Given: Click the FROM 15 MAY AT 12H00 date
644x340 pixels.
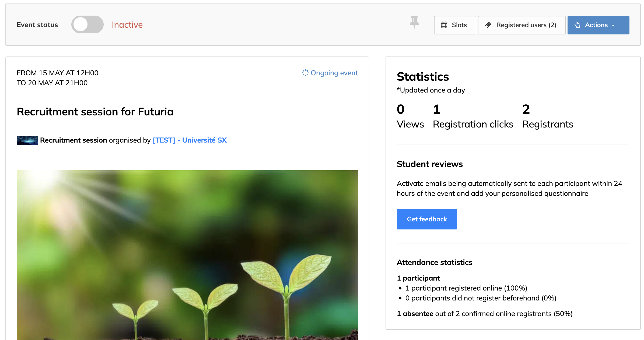Looking at the screenshot, I should (x=57, y=73).
